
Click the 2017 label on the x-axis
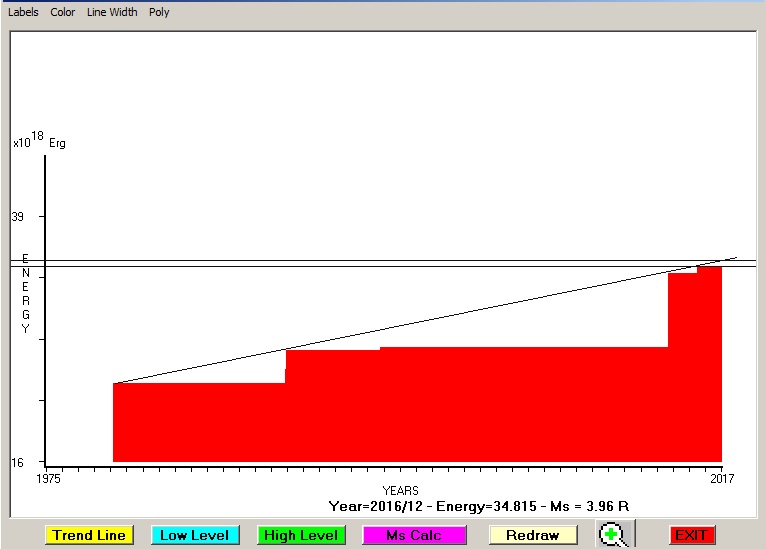click(x=722, y=480)
